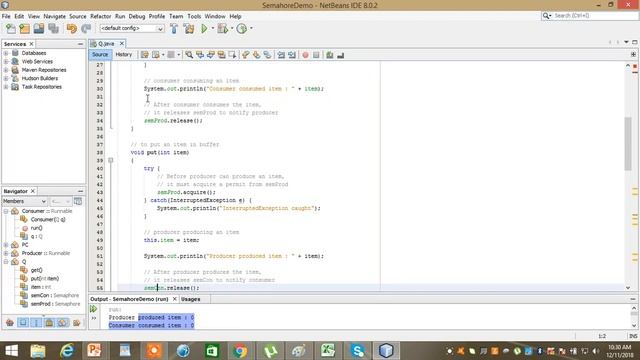This screenshot has width=640, height=360.
Task: Toggle Show Fields filter in Navigator
Action: click(x=23, y=323)
